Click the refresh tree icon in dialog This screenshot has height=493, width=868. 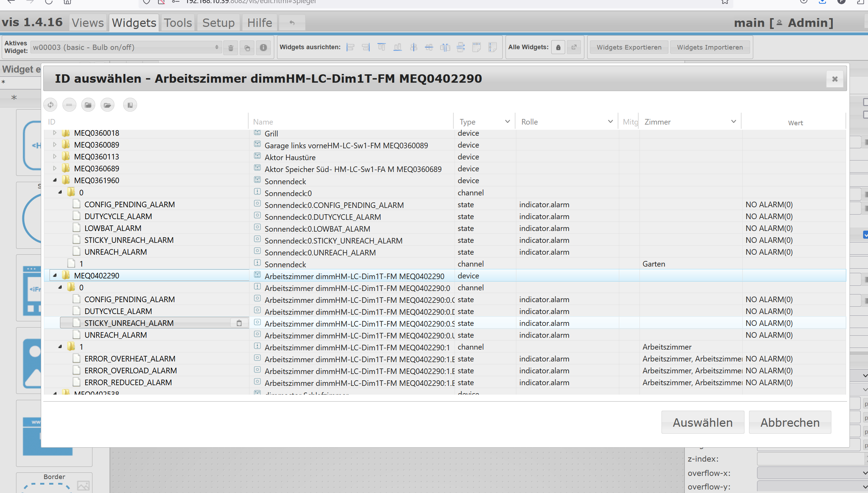(51, 105)
